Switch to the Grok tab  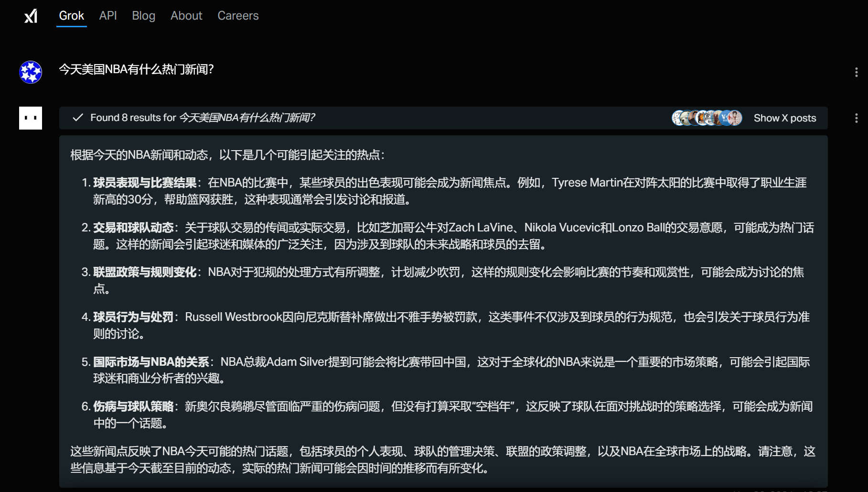tap(71, 16)
